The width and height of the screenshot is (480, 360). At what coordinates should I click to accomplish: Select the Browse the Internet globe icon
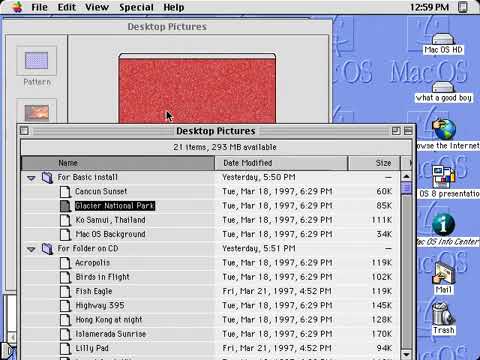(x=444, y=129)
